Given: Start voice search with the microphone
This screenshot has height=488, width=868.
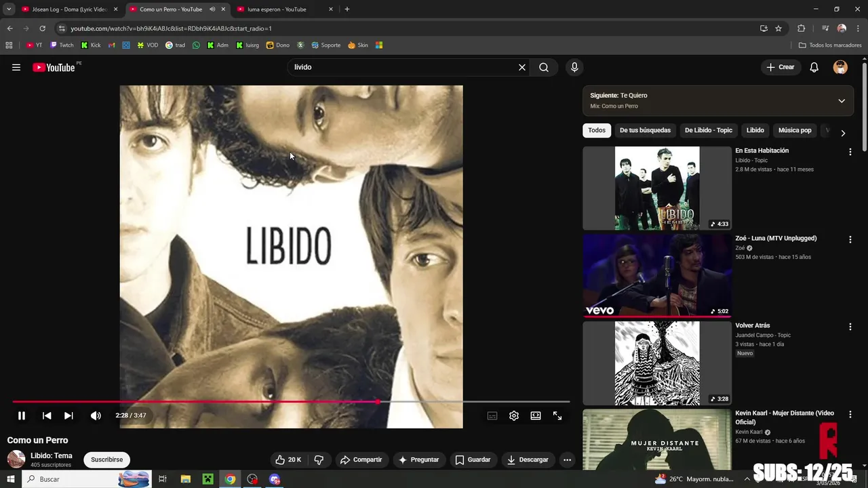Looking at the screenshot, I should coord(574,67).
